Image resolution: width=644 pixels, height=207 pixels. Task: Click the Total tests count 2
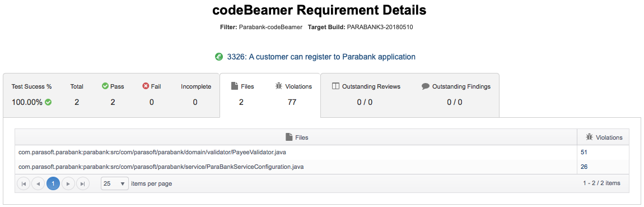click(x=77, y=102)
